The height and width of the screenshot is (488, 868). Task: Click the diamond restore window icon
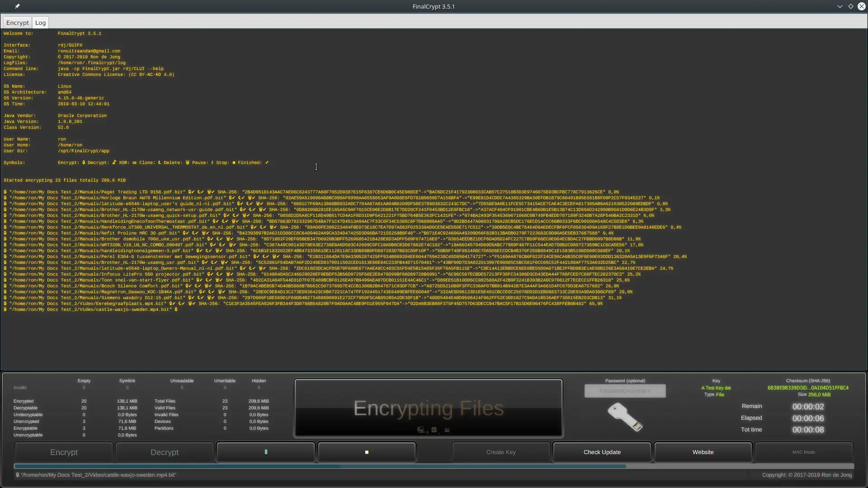coord(851,6)
